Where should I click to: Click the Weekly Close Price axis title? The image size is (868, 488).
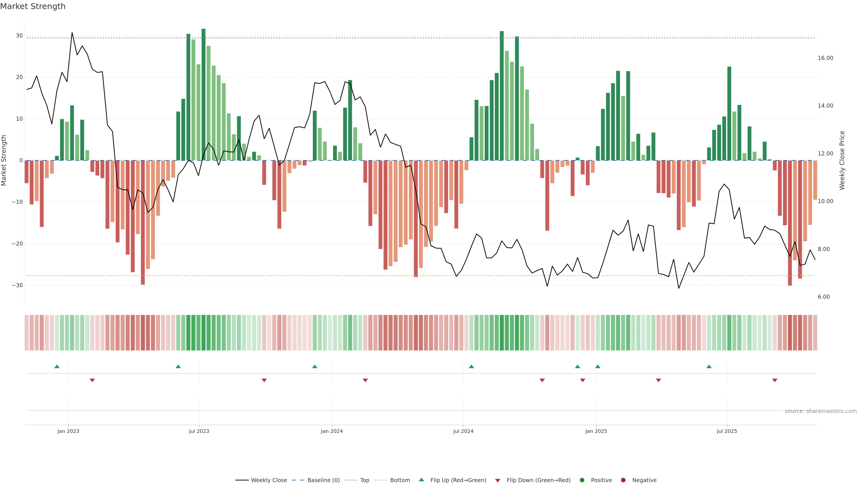click(842, 160)
